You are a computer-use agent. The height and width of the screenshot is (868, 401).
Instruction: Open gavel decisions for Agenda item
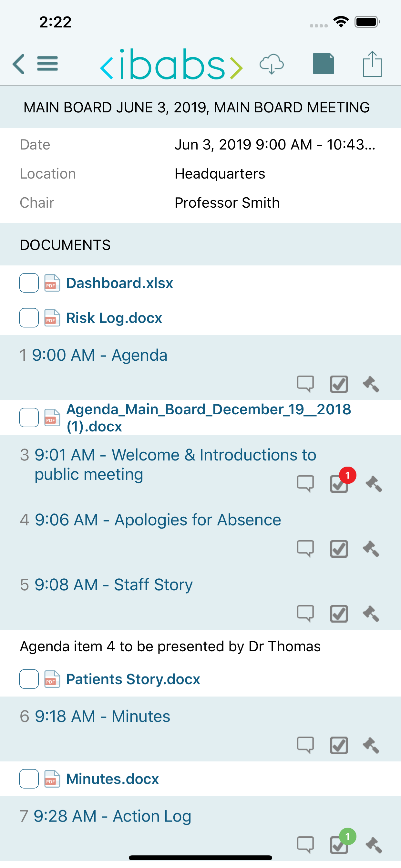(371, 384)
